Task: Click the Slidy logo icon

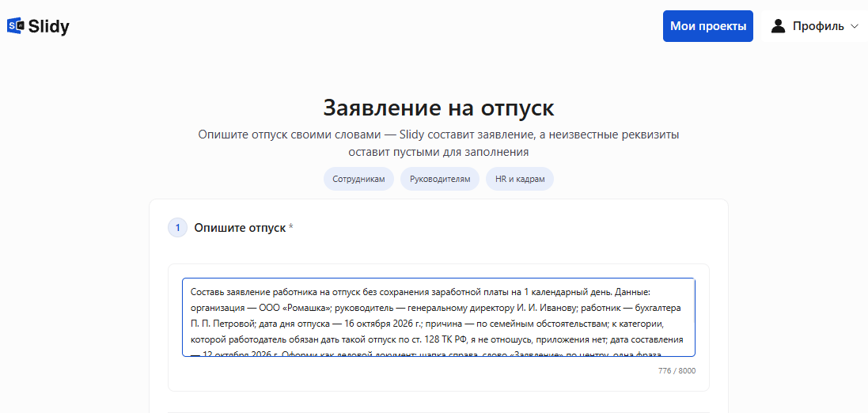Action: click(16, 25)
